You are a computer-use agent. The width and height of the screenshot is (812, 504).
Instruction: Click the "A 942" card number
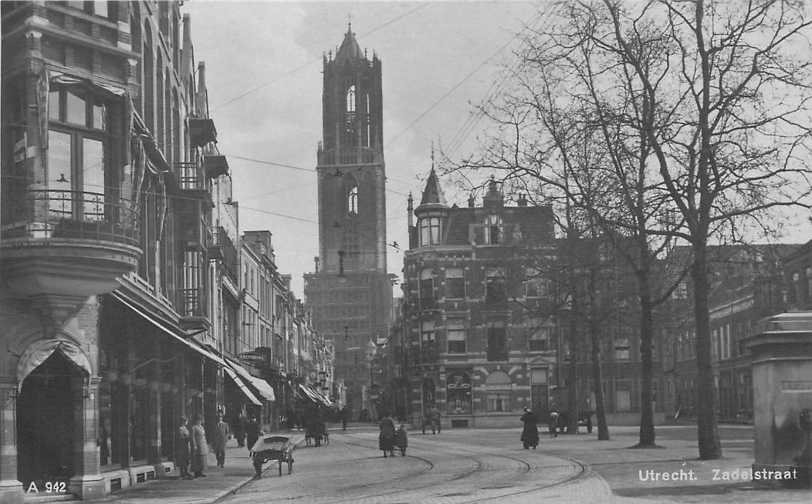[46, 487]
